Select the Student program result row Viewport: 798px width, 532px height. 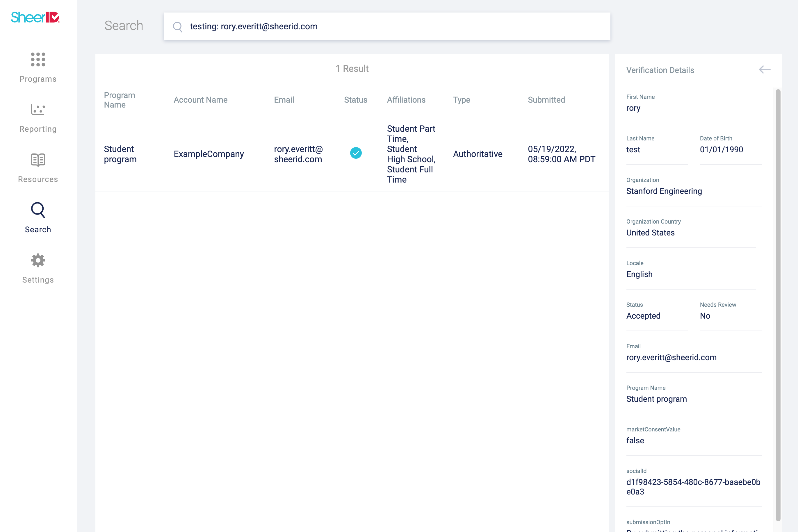coord(120,154)
